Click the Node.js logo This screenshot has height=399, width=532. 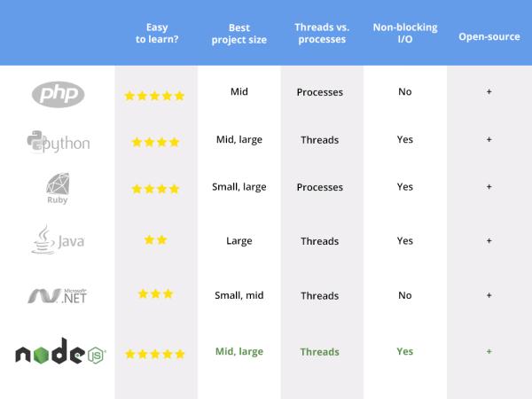pos(60,353)
